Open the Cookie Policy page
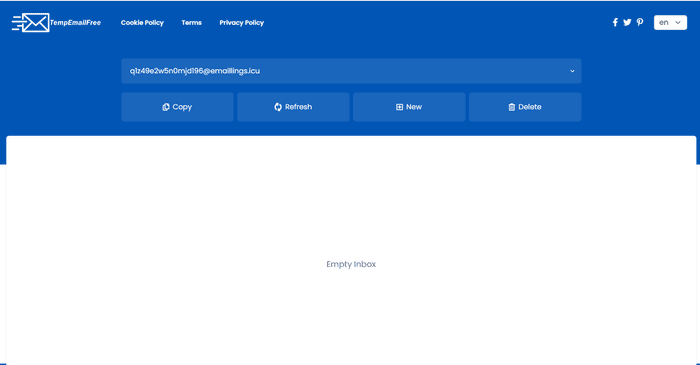 coord(142,22)
